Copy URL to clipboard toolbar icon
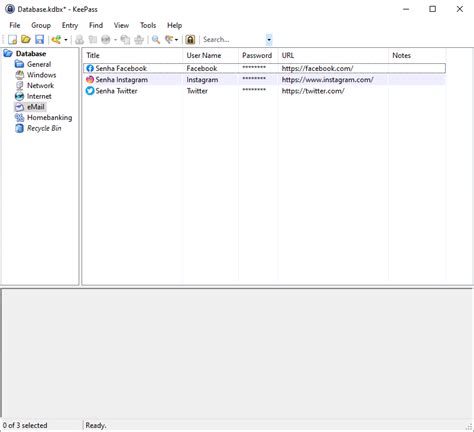Image resolution: width=474 pixels, height=432 pixels. 125,40
